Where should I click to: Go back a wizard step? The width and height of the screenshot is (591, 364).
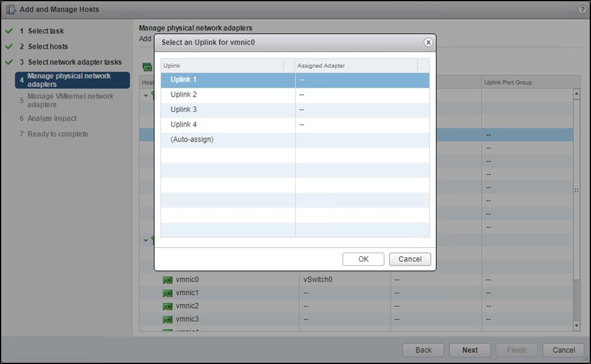pos(423,349)
